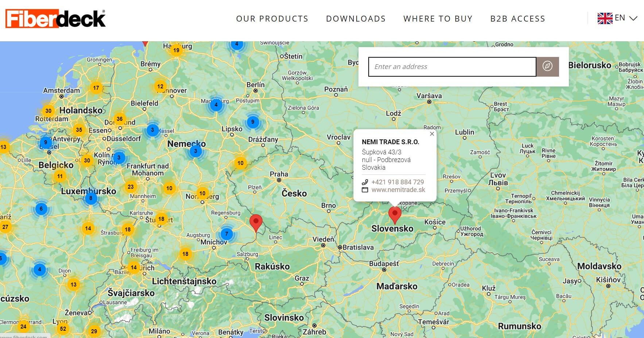This screenshot has height=338, width=644.
Task: Open cluster 17 near Amsterdam
Action: coord(96,88)
